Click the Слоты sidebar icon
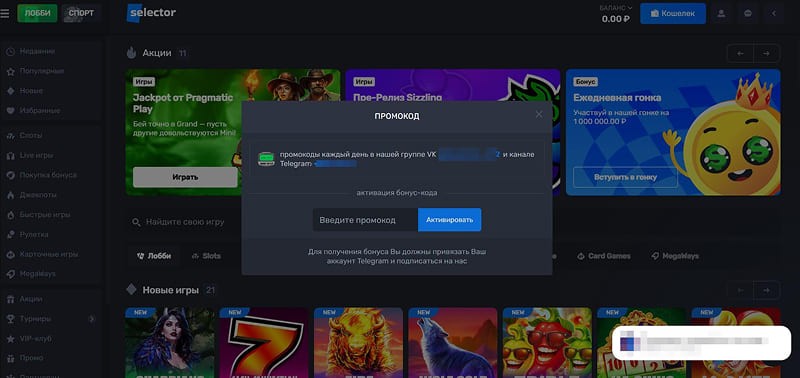The height and width of the screenshot is (378, 800). click(10, 136)
